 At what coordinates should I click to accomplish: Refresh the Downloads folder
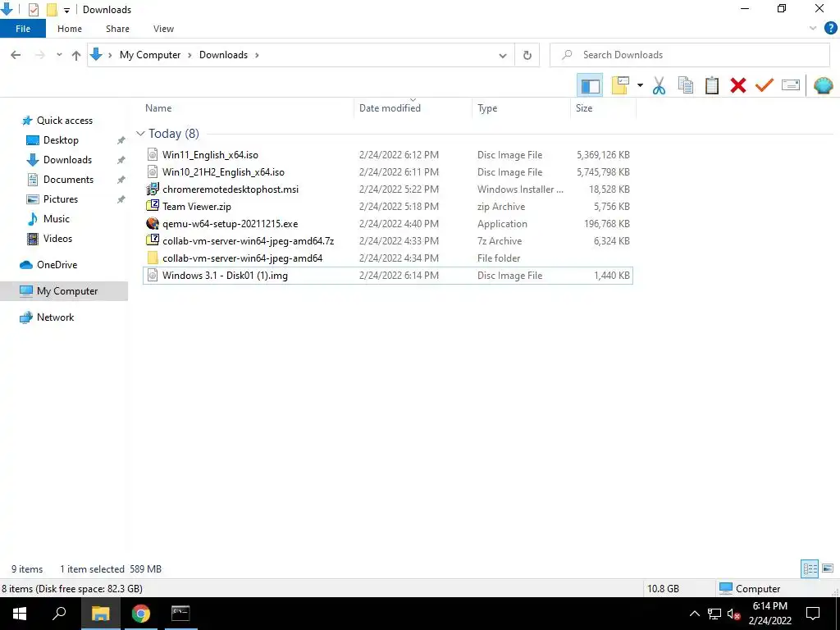(527, 55)
